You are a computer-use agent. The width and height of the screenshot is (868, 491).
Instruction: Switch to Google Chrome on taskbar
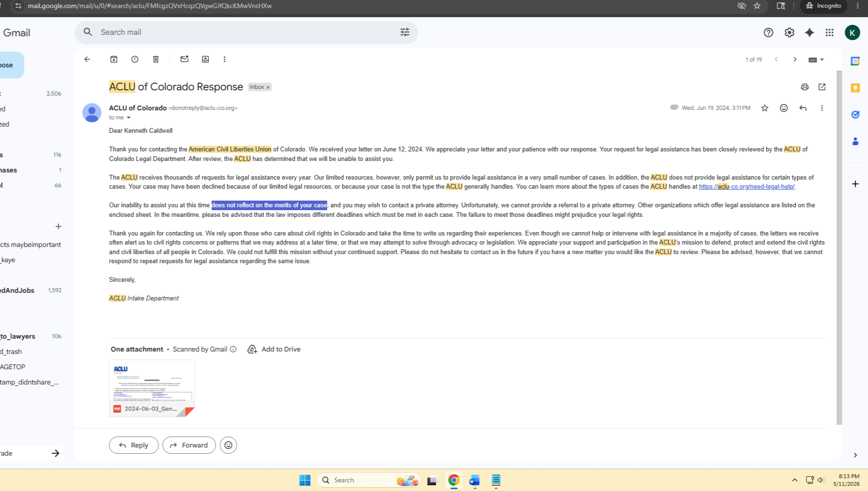454,480
